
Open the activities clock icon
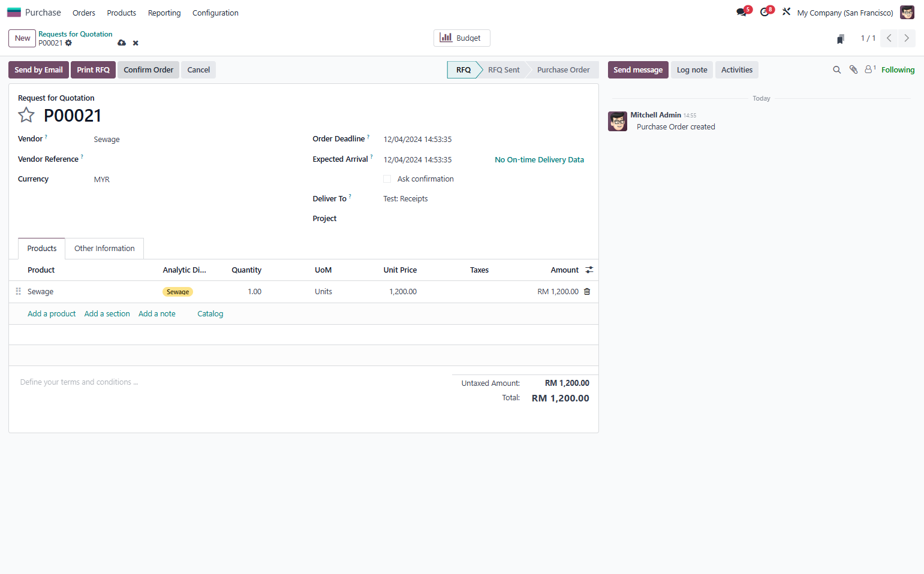(x=765, y=13)
